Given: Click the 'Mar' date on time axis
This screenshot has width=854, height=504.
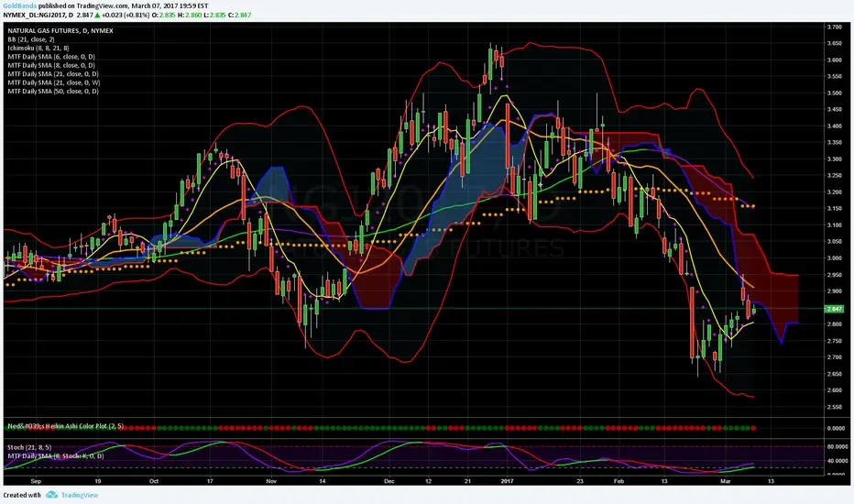Looking at the screenshot, I should coord(725,481).
